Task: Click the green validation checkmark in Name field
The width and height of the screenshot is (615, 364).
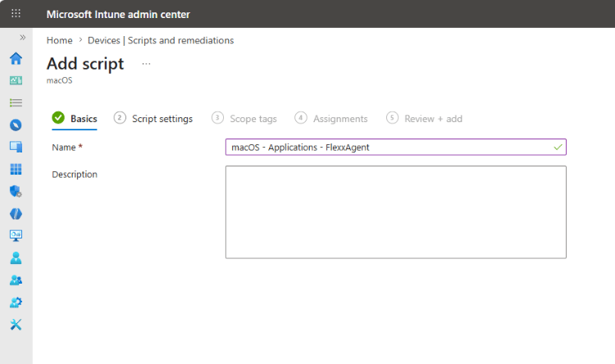Action: (x=558, y=148)
